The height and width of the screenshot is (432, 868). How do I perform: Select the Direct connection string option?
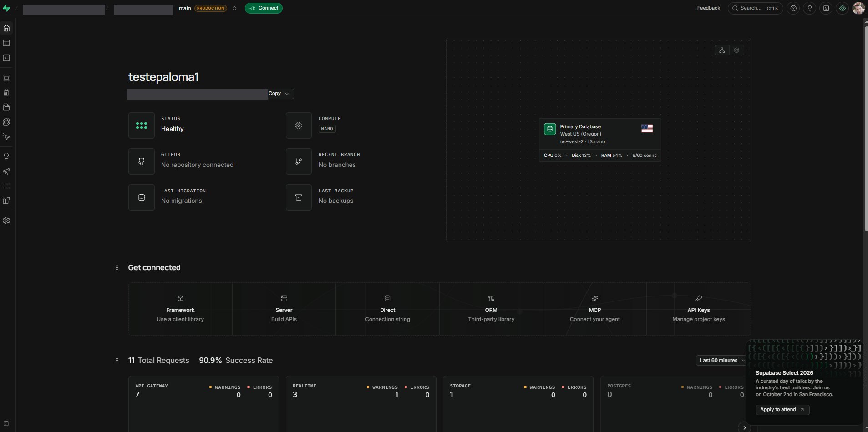[x=387, y=309]
